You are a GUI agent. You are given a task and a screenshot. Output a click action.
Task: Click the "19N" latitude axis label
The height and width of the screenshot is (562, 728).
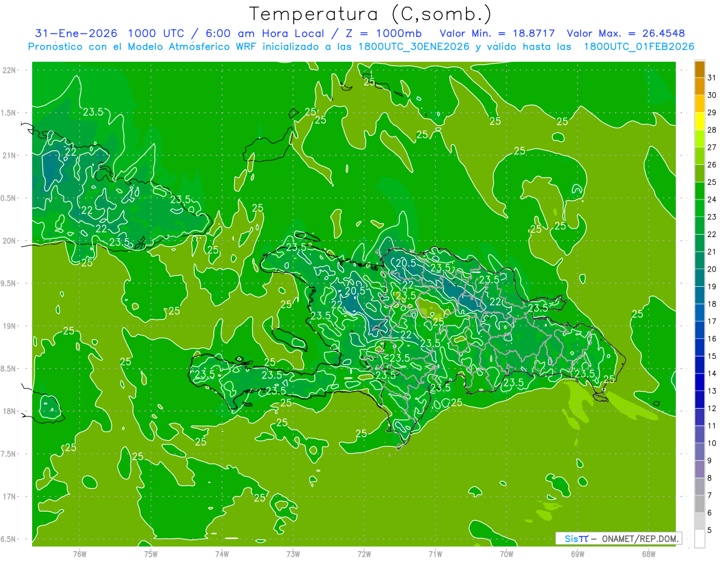pos(9,326)
